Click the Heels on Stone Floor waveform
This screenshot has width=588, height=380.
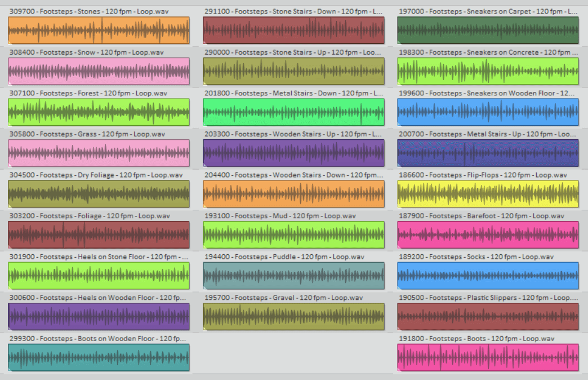(99, 276)
